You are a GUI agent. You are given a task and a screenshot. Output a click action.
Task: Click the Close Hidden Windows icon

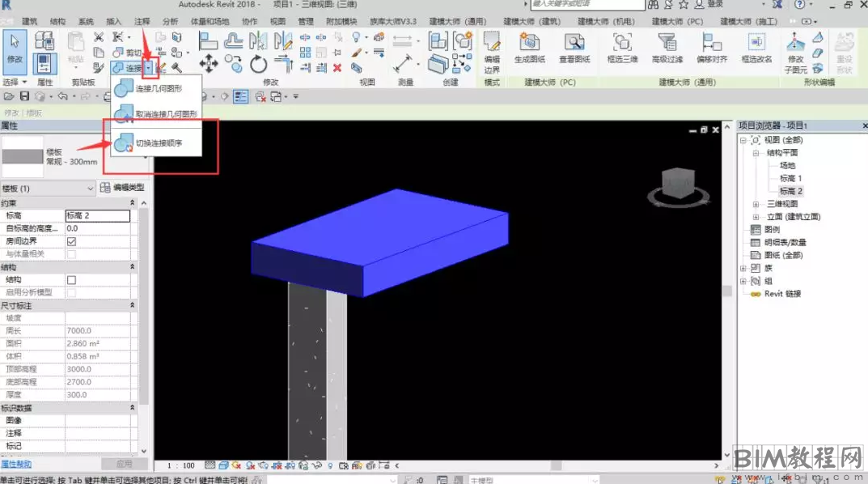click(260, 96)
